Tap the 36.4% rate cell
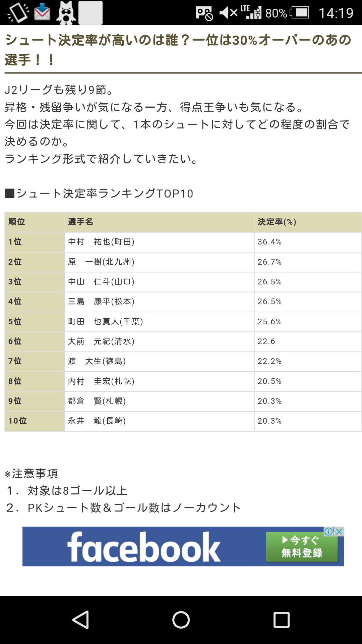The height and width of the screenshot is (644, 362). (308, 242)
